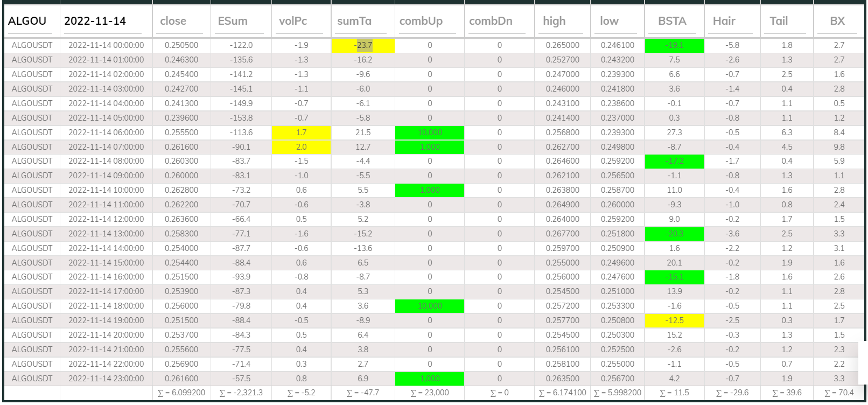
Task: Select sumTa value 21.5
Action: click(363, 132)
